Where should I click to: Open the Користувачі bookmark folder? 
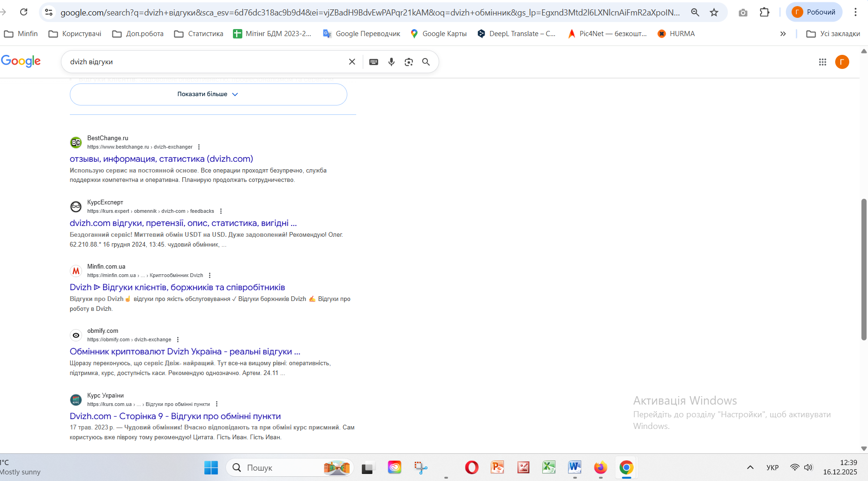point(75,34)
